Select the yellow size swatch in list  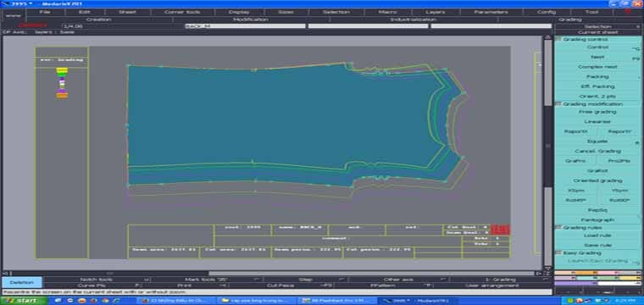point(62,70)
